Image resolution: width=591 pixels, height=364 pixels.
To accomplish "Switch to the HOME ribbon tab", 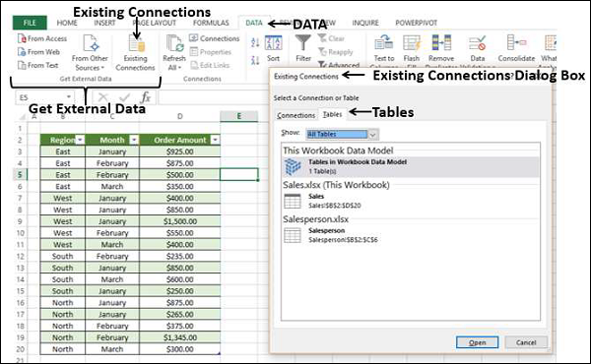I will (67, 23).
